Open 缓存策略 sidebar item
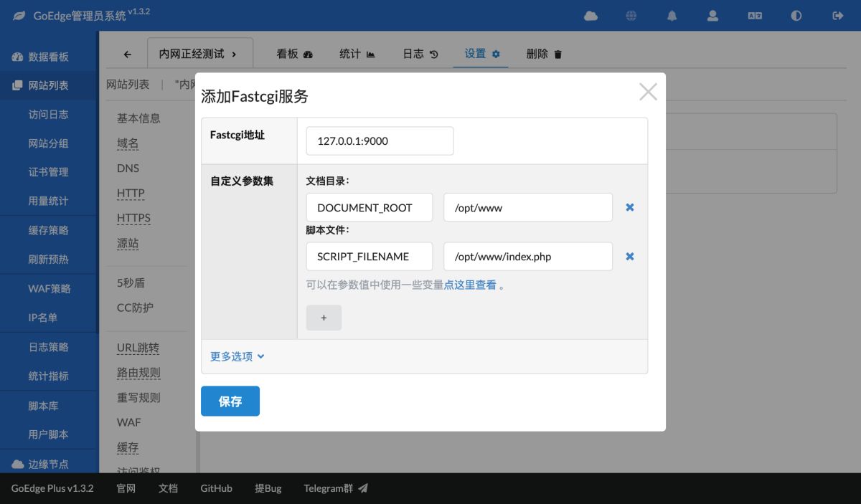Viewport: 861px width, 504px height. (49, 230)
